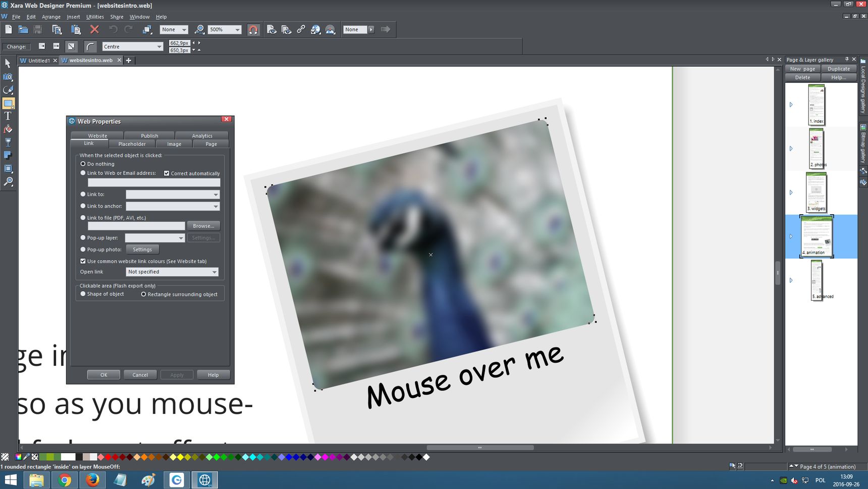Select the Fill bucket tool

[x=8, y=129]
